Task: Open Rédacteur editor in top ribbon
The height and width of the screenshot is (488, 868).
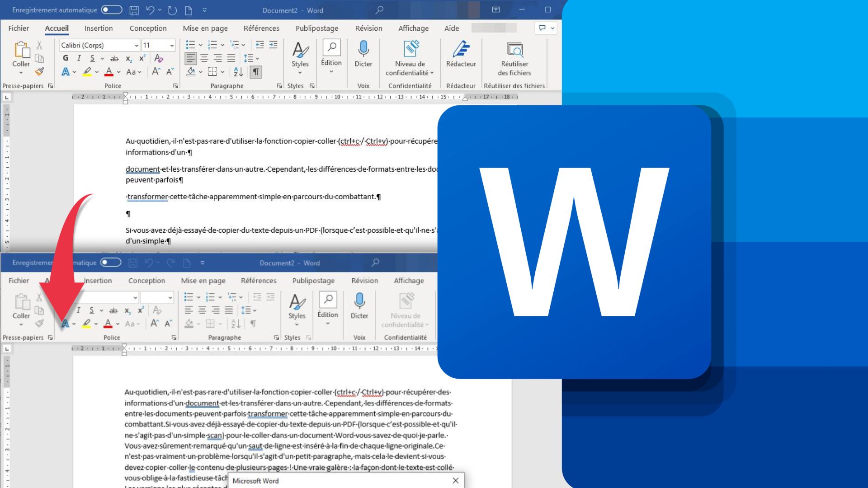Action: (x=461, y=53)
